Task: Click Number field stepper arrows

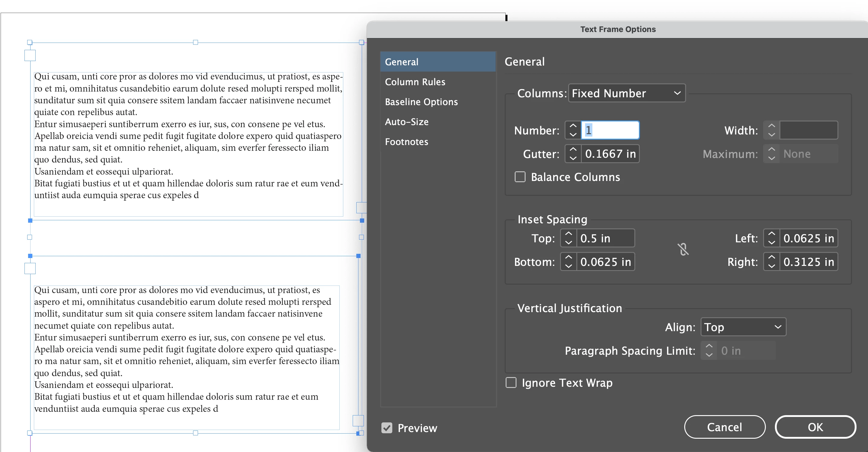Action: 573,130
